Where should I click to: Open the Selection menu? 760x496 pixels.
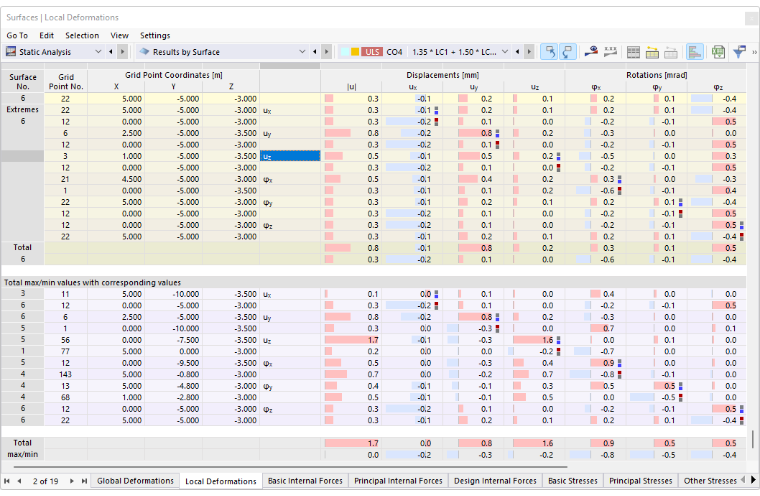click(82, 35)
